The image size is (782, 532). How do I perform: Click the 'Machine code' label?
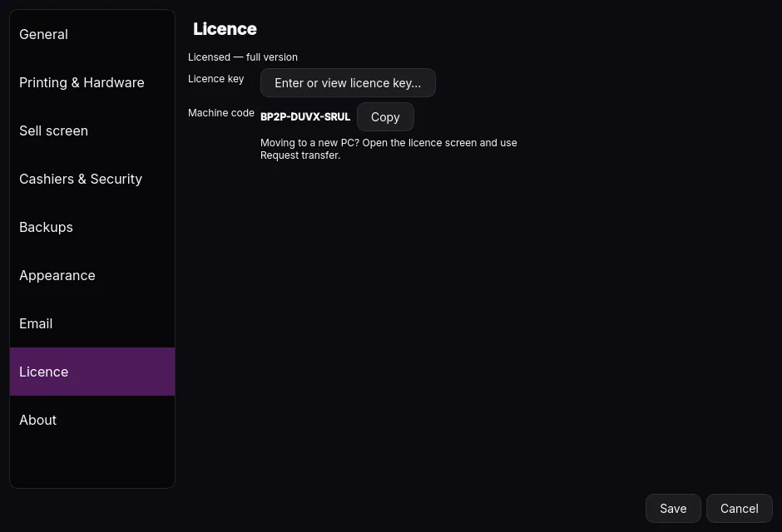pos(221,113)
